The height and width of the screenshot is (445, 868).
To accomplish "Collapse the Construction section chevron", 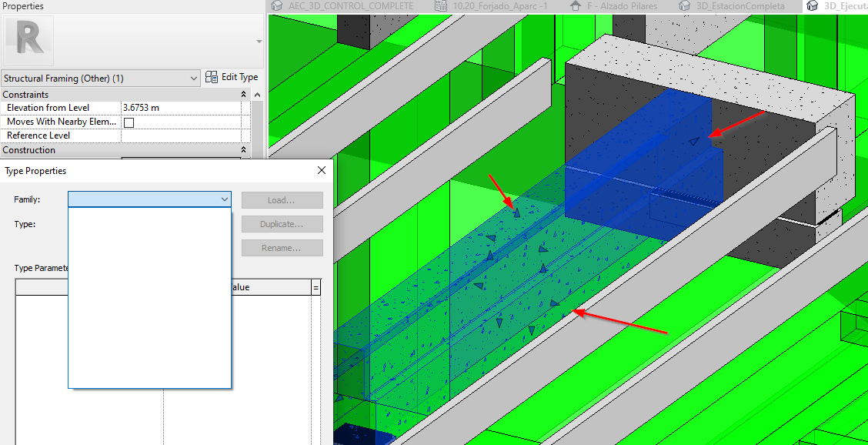I will coord(243,149).
